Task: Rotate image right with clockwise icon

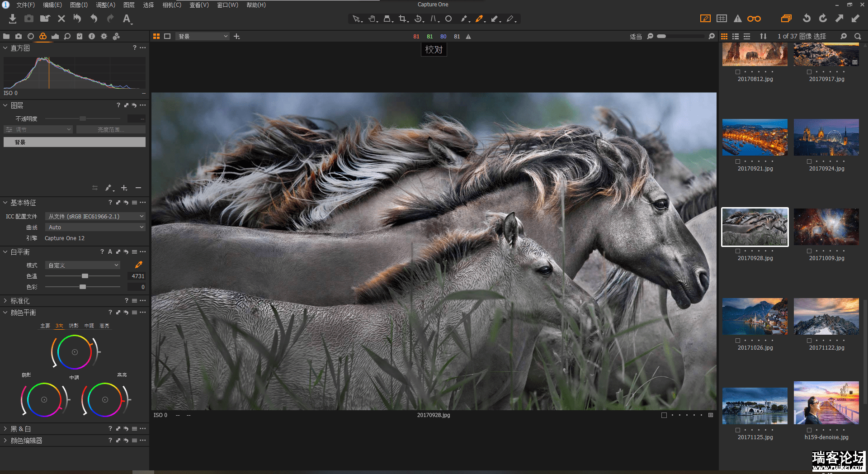Action: [x=823, y=18]
